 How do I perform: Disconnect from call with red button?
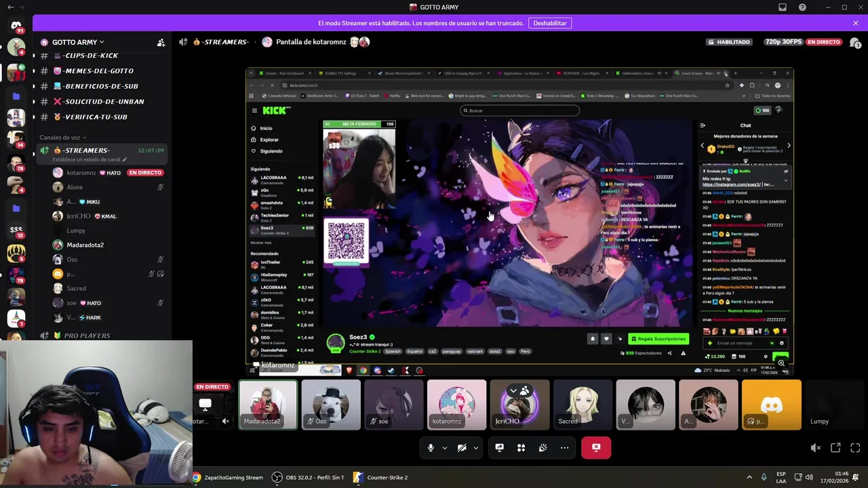596,447
